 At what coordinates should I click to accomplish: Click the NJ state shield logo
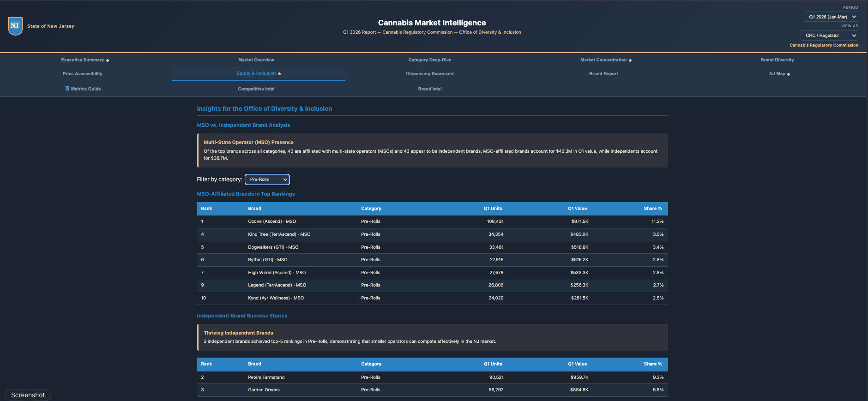pos(15,26)
